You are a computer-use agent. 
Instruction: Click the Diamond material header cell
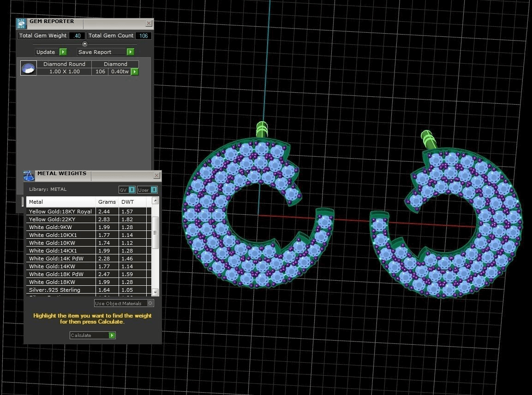pyautogui.click(x=115, y=64)
